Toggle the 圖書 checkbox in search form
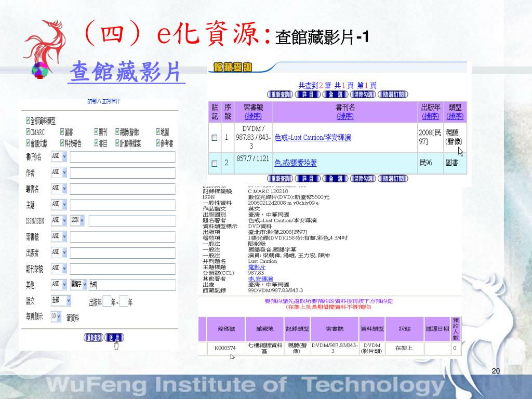Viewport: 532px width, 399px height. pos(62,131)
